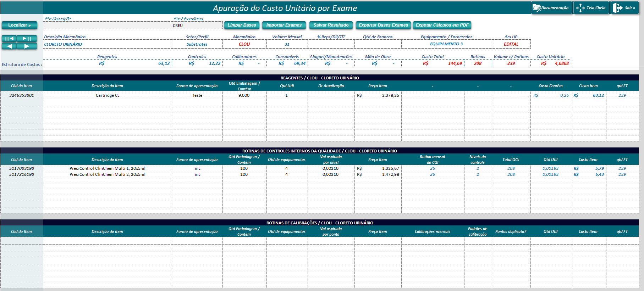The image size is (644, 291).
Task: Focus the Por Descrição search field
Action: point(107,26)
